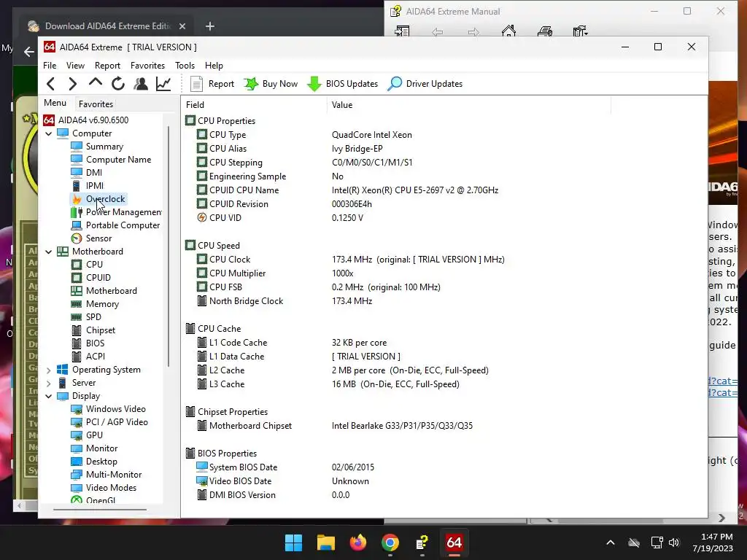Select Memory in the tree
The width and height of the screenshot is (747, 560).
95,304
